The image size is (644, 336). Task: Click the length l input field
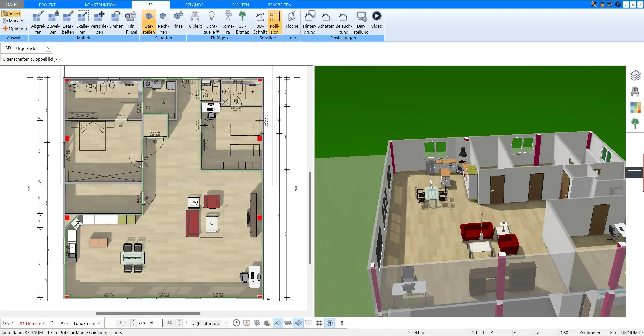coord(123,323)
